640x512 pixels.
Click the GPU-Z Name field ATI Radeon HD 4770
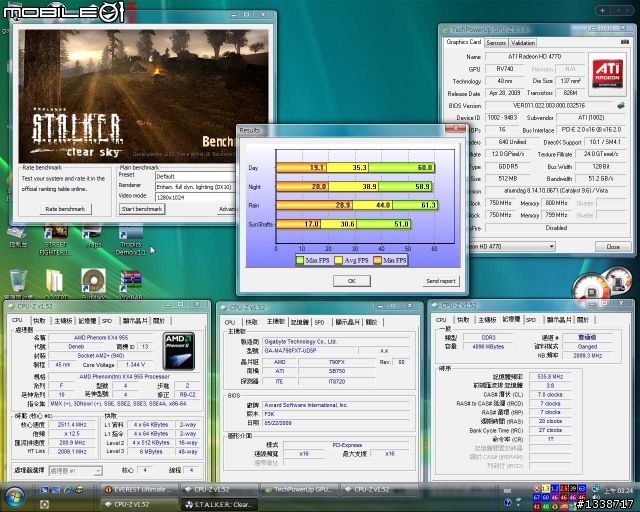click(534, 56)
